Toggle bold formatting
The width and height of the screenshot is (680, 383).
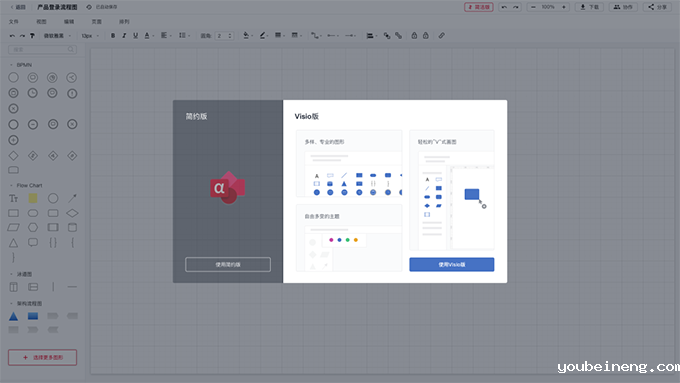pyautogui.click(x=113, y=36)
